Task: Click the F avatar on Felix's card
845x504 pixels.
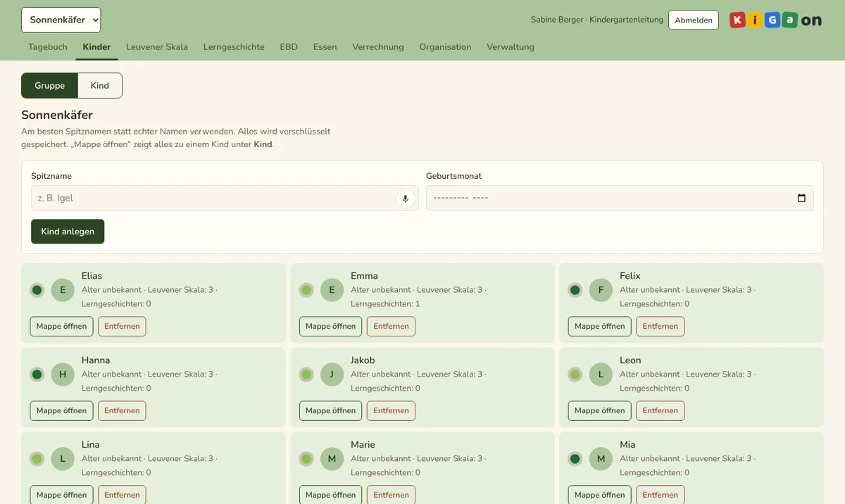Action: (x=601, y=290)
